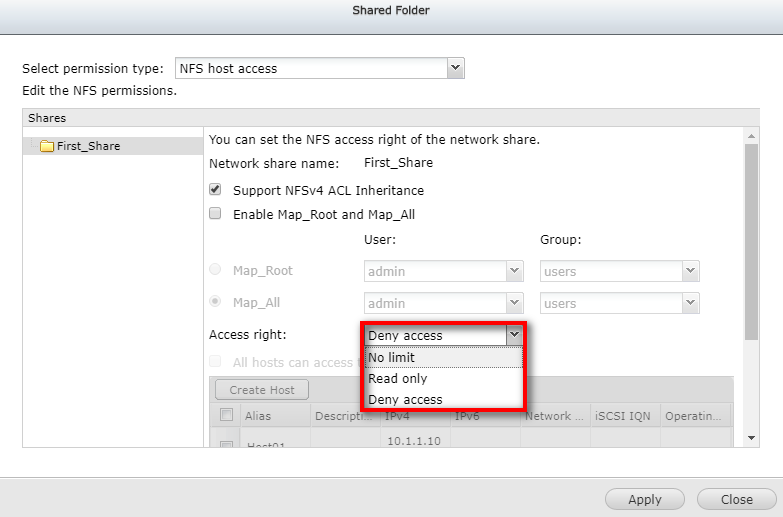Viewport: 783px width, 517px height.
Task: Open the Map_All group dropdown
Action: click(689, 303)
